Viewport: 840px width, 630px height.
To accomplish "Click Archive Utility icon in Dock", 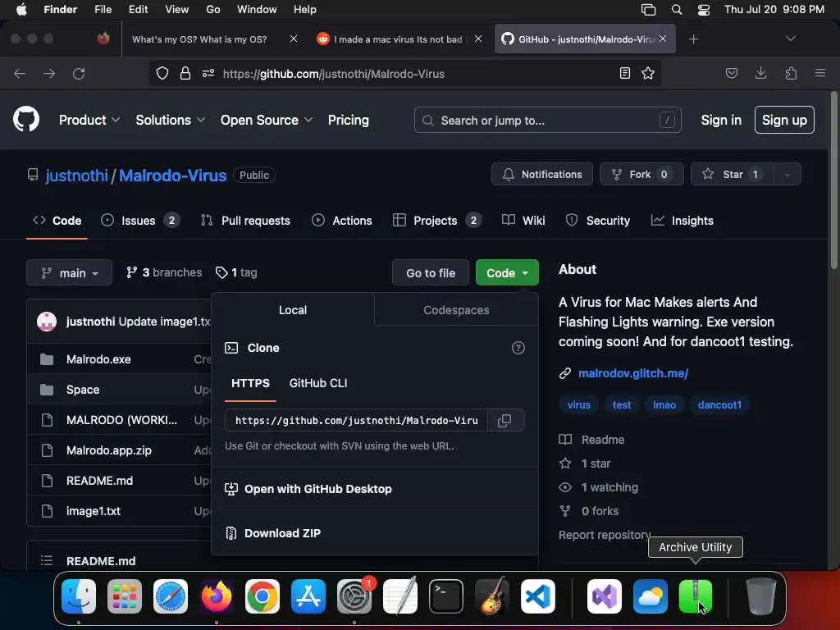I will point(696,596).
